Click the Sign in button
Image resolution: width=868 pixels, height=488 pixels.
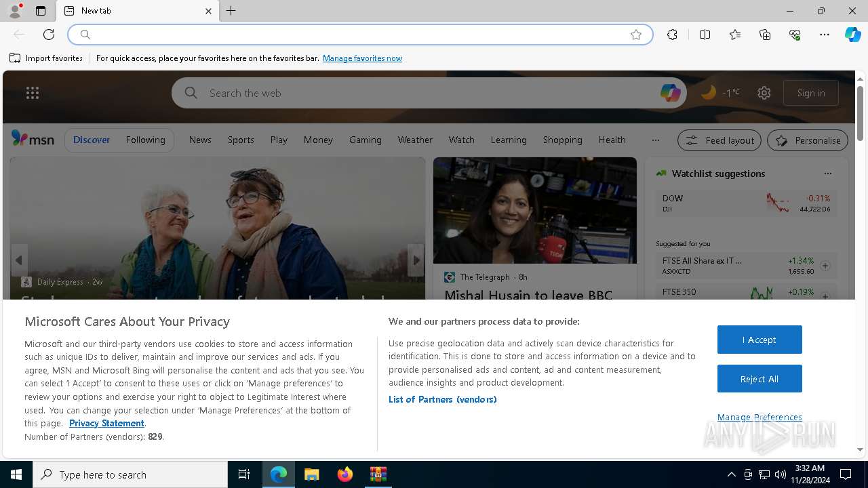811,93
